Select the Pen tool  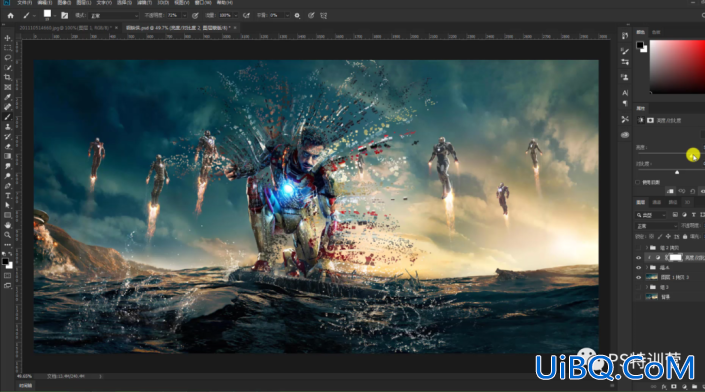click(x=8, y=186)
